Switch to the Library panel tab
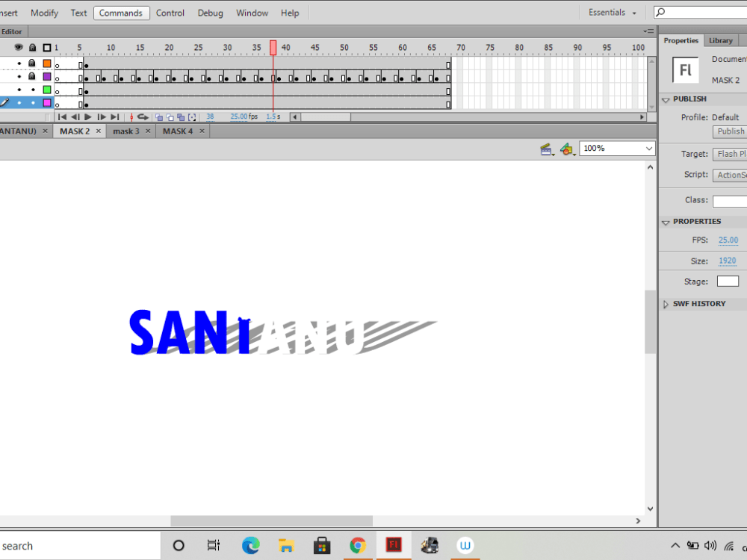The width and height of the screenshot is (747, 560). pyautogui.click(x=720, y=40)
